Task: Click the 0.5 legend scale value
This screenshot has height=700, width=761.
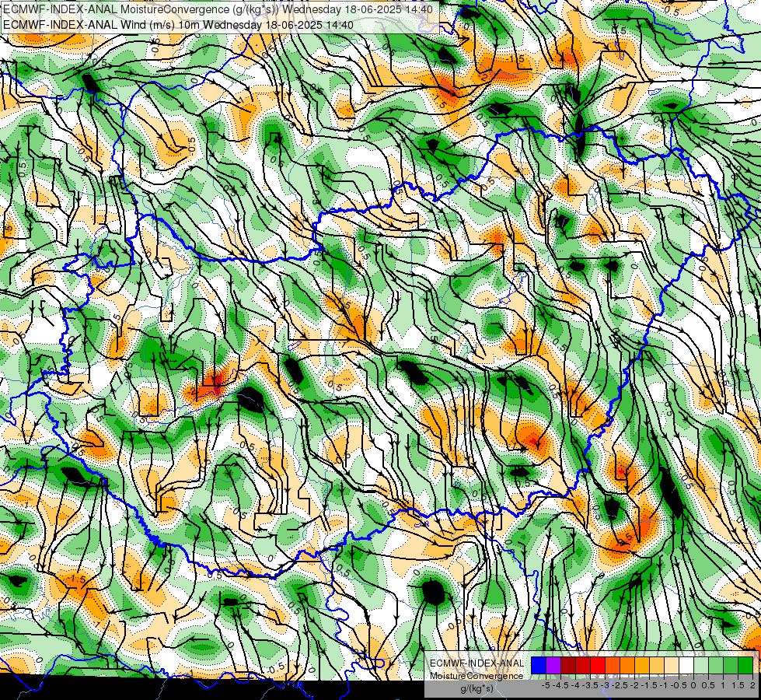Action: click(x=708, y=685)
